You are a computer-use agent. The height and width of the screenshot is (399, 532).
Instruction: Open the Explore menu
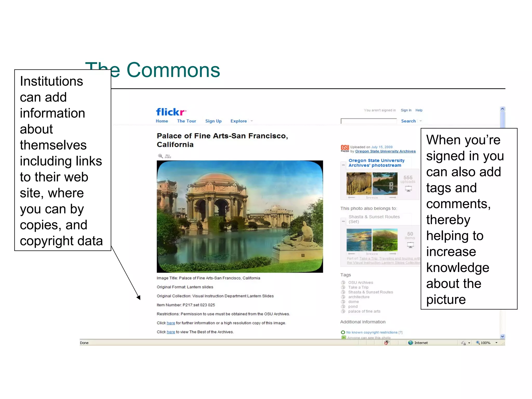coord(238,121)
